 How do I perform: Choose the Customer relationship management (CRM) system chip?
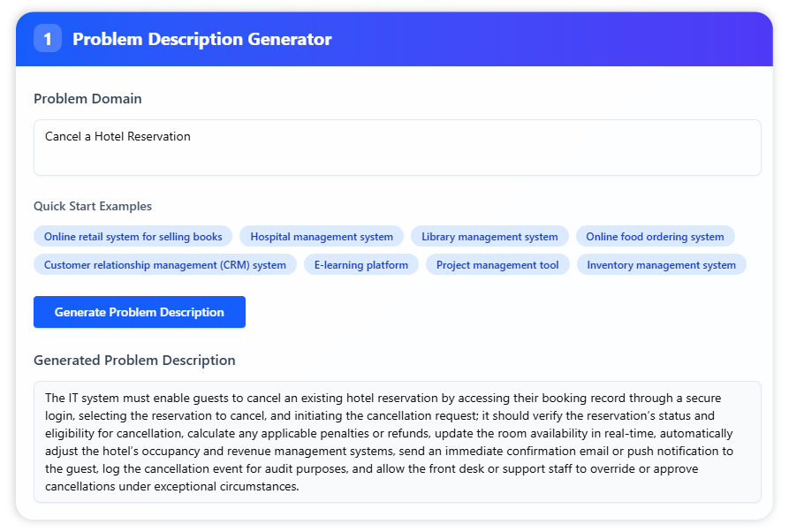click(165, 265)
